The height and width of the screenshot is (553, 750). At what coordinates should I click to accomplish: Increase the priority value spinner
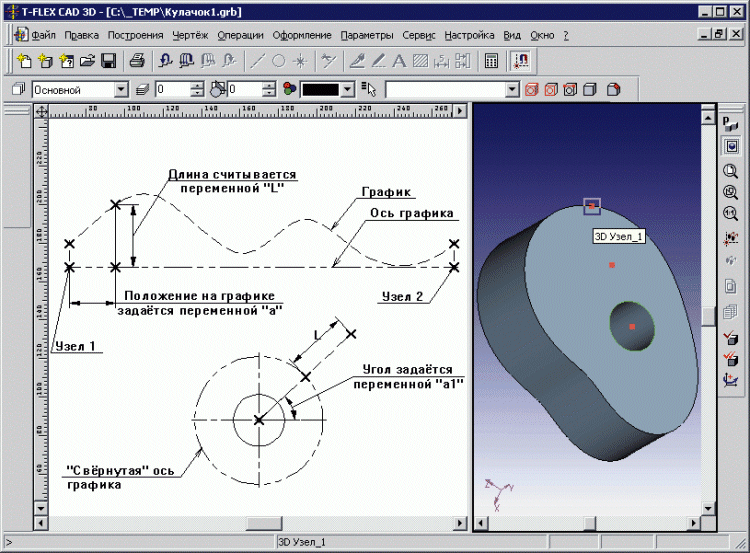(x=269, y=86)
